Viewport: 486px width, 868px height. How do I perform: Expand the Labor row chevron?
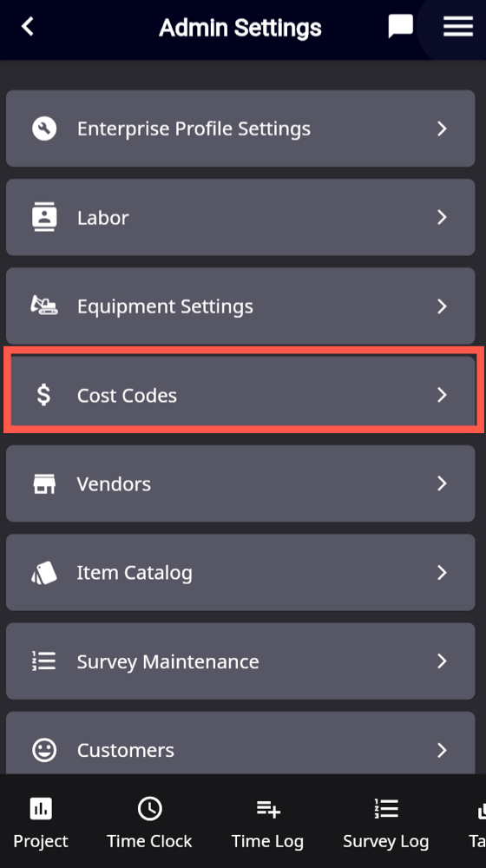(442, 217)
